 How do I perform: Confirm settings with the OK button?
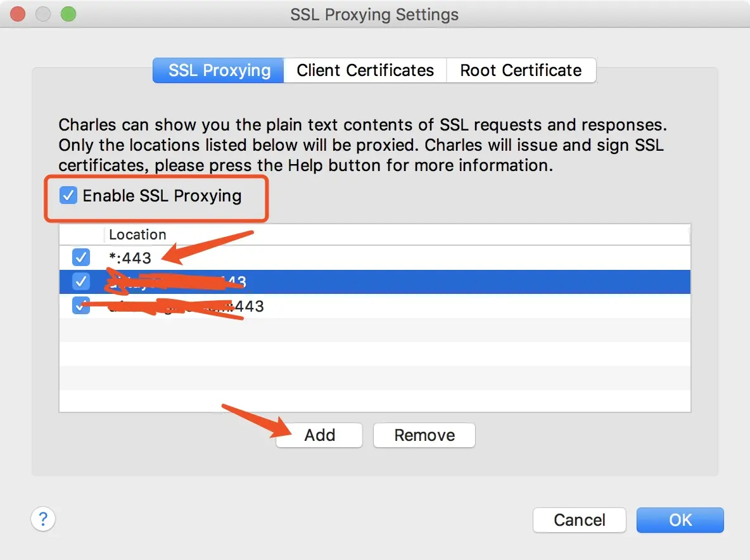pos(680,520)
